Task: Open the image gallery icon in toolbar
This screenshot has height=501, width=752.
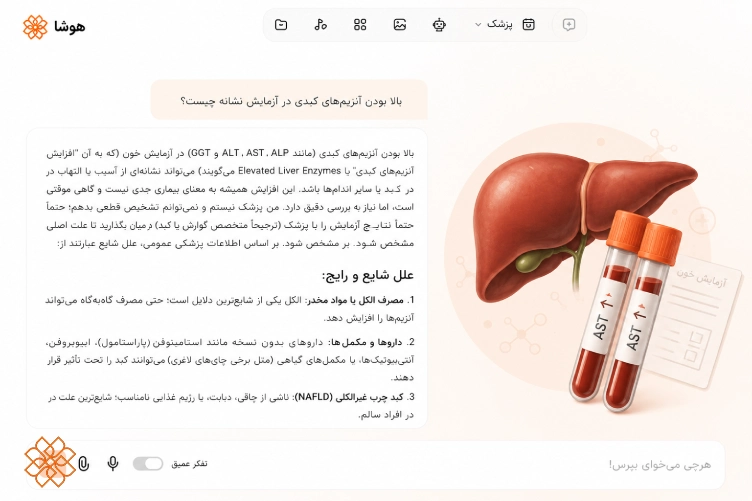Action: pyautogui.click(x=400, y=24)
